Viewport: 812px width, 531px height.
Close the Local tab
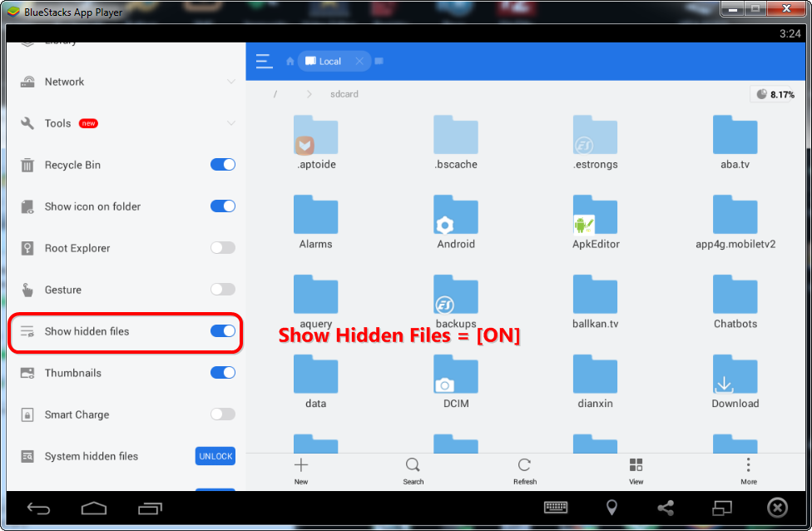(359, 62)
